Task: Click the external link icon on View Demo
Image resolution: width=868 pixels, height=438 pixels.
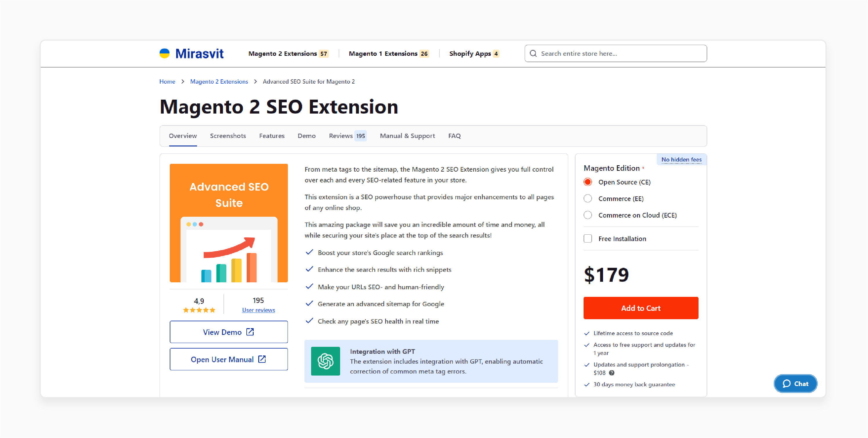Action: [x=250, y=332]
